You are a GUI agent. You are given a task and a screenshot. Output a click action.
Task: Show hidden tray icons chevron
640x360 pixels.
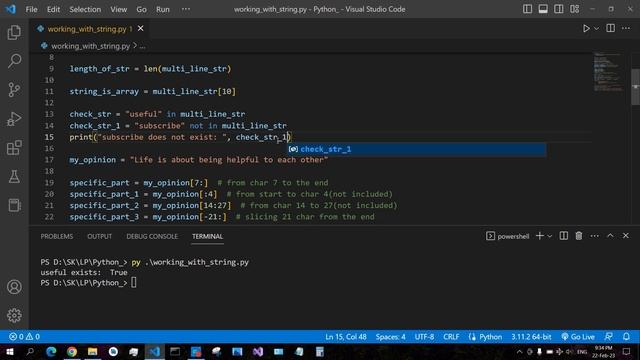[519, 351]
